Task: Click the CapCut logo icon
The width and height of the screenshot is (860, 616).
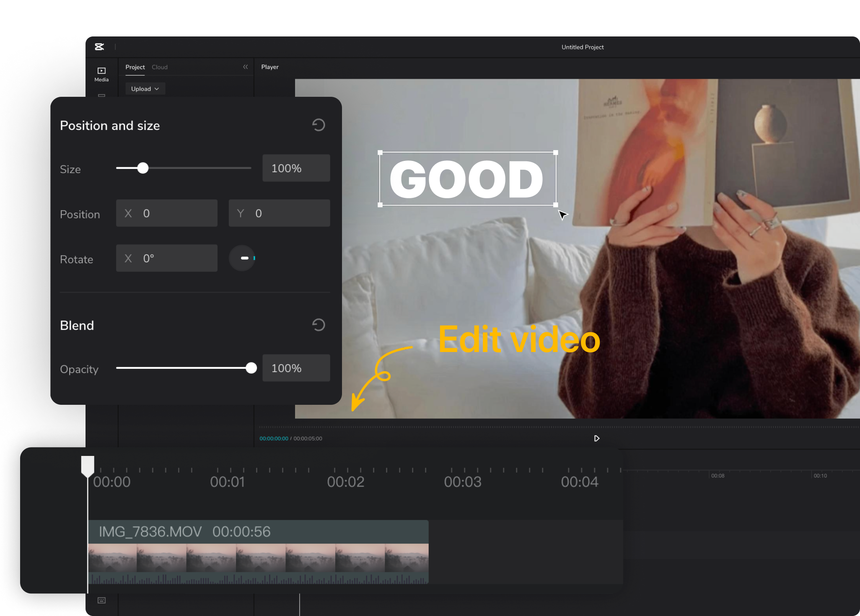Action: 99,47
